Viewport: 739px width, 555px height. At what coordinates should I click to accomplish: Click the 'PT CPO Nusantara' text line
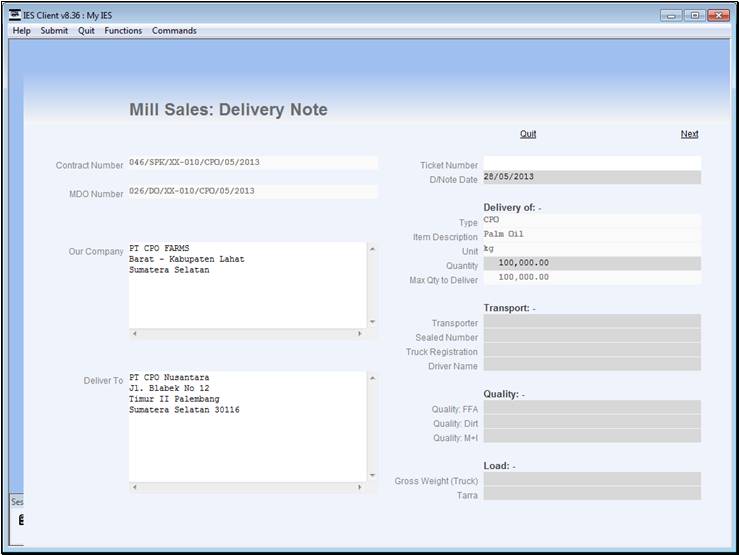(x=169, y=377)
